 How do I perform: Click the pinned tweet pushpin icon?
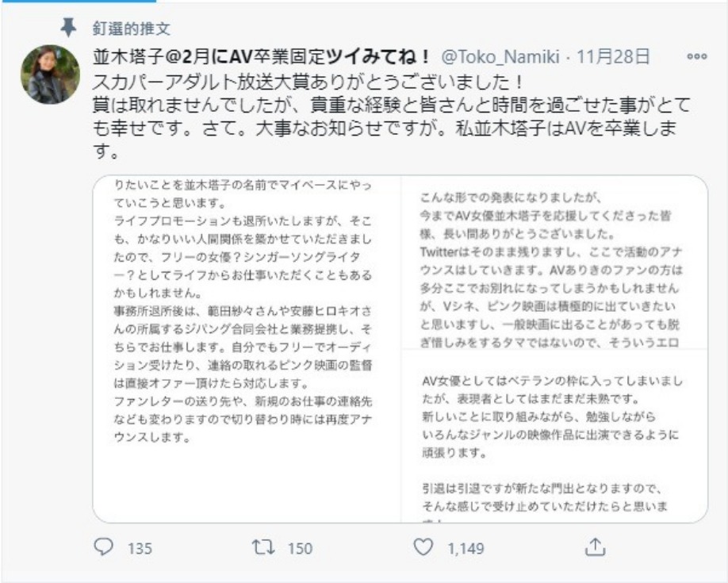pyautogui.click(x=69, y=28)
